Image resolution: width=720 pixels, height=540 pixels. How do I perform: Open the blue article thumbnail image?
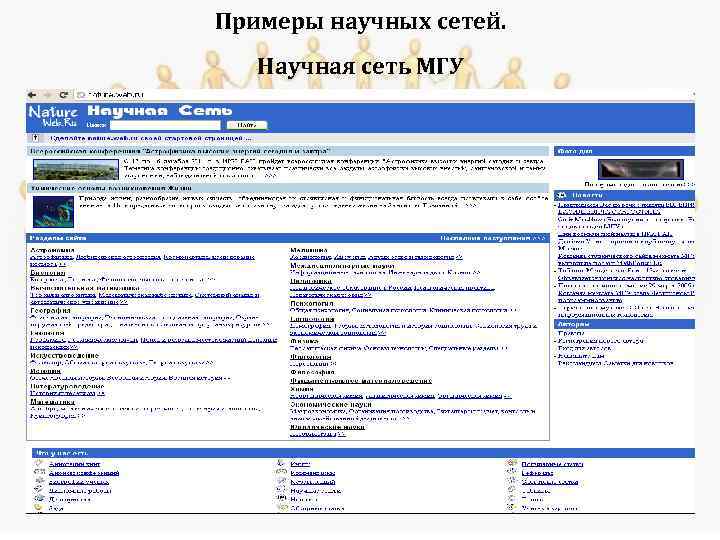(x=53, y=212)
